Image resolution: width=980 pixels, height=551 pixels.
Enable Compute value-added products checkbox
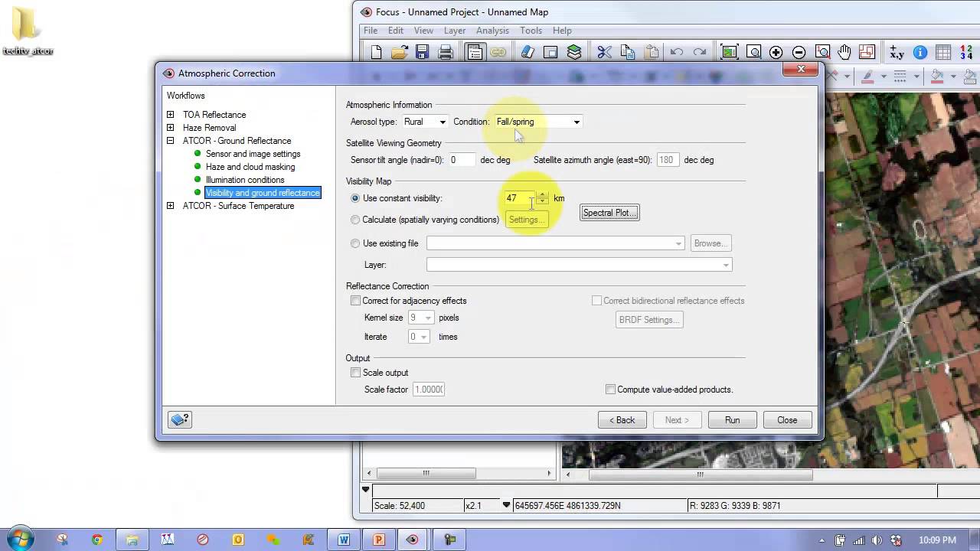(x=610, y=390)
